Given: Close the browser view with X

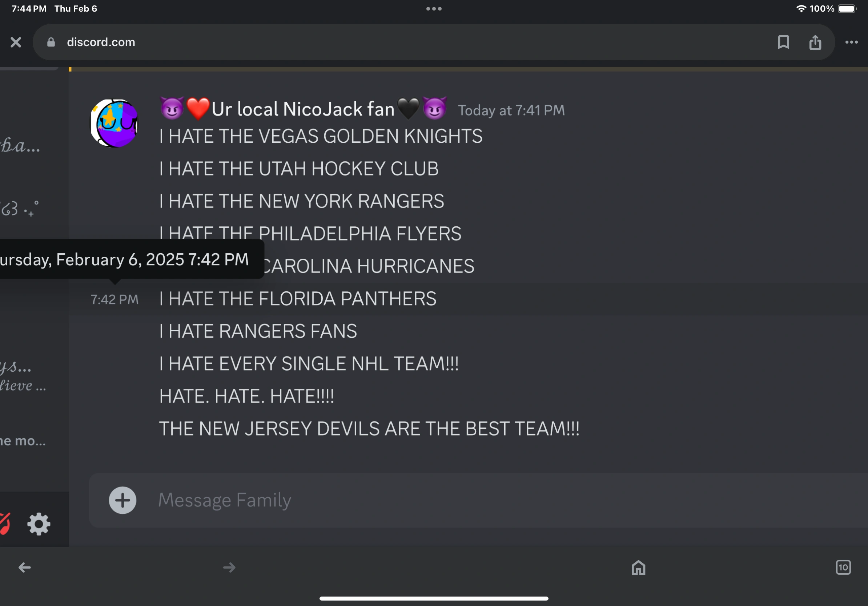Looking at the screenshot, I should [16, 42].
